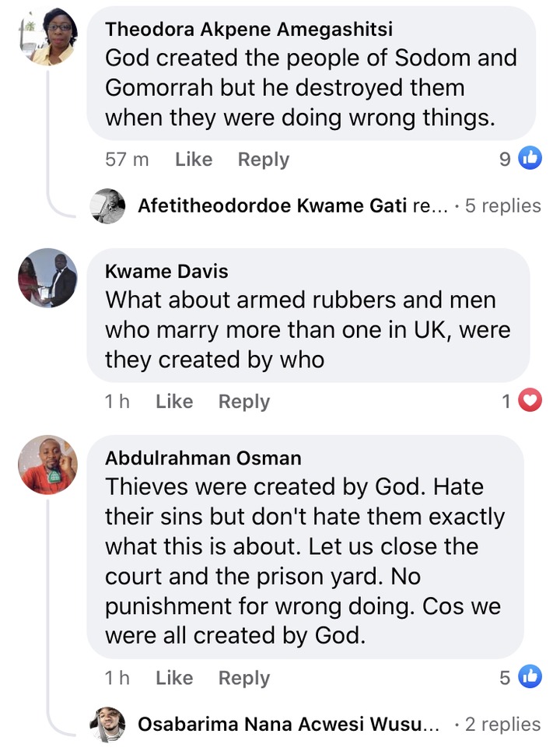
Task: Reply to Abdulrahman Osman's comment
Action: click(x=243, y=678)
